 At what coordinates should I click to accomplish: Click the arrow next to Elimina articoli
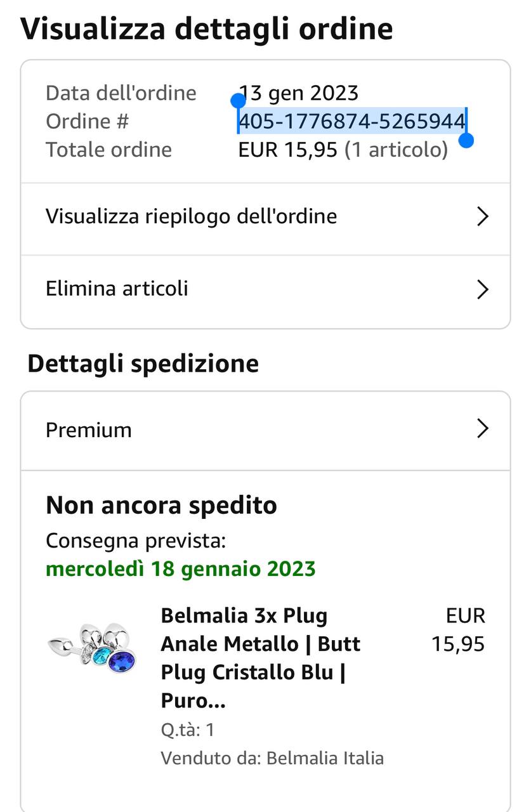(x=482, y=290)
